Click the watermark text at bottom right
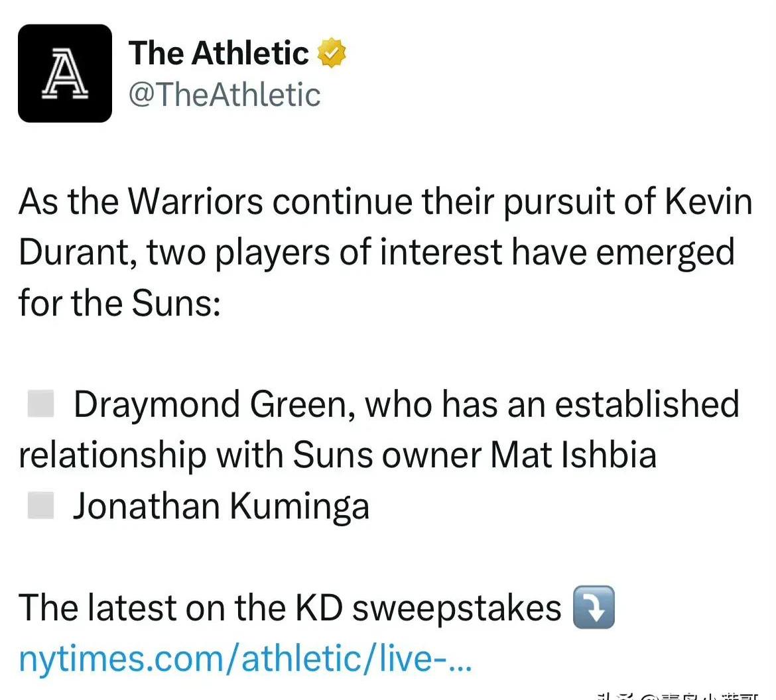The height and width of the screenshot is (700, 776). click(678, 696)
